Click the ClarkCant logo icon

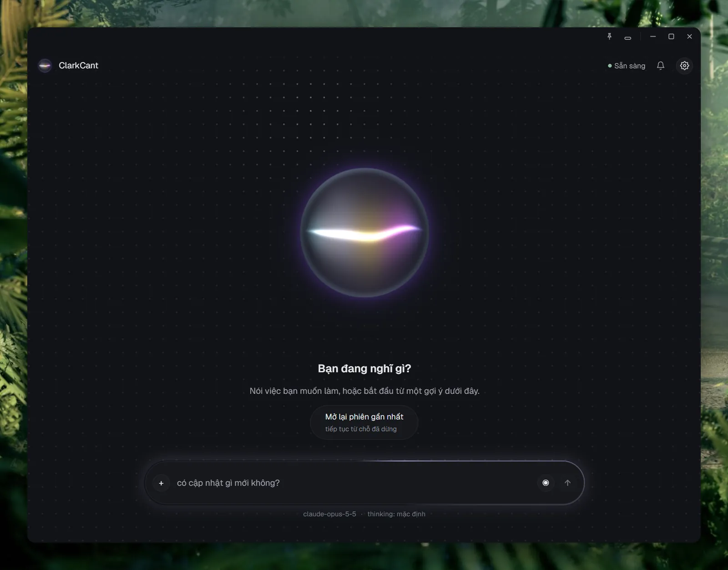point(45,66)
